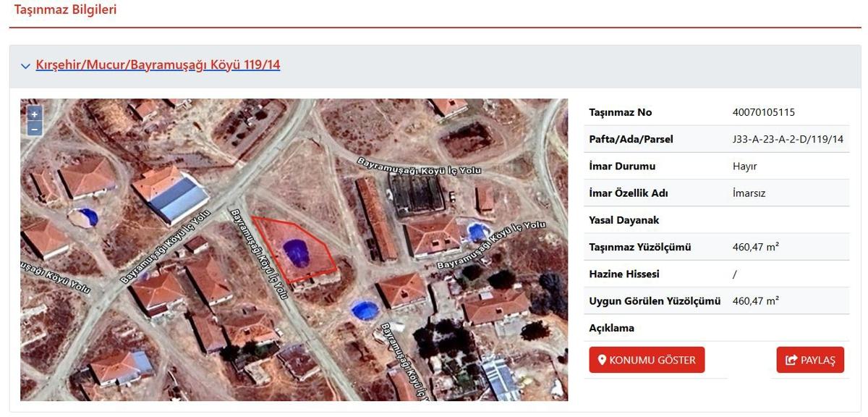
Task: Click the Taşınmaz Bilgileri heading
Action: pyautogui.click(x=65, y=10)
